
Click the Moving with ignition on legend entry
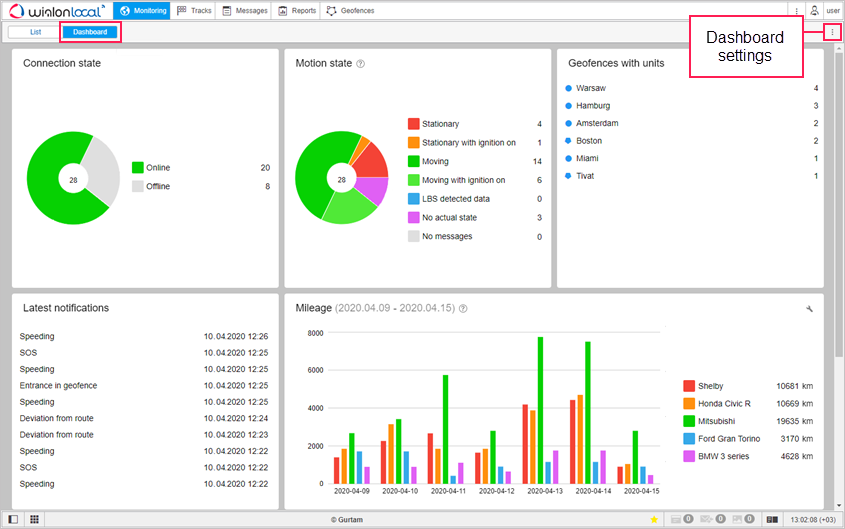pyautogui.click(x=475, y=180)
